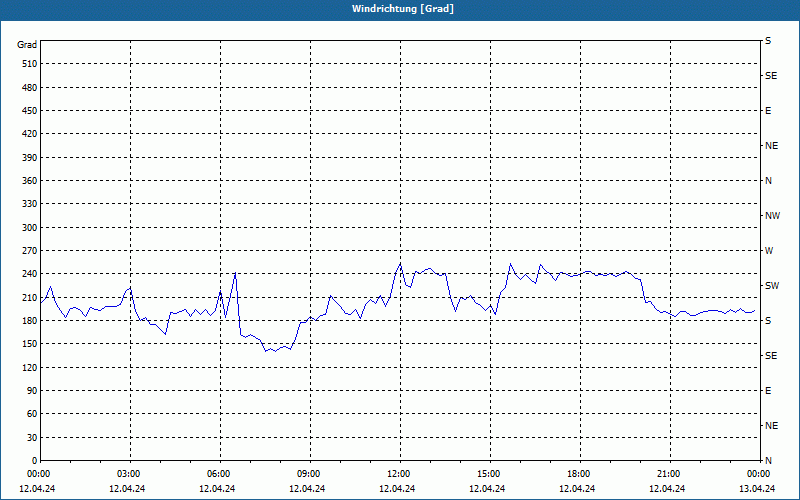This screenshot has height=500, width=800.
Task: Select the W compass label
Action: pyautogui.click(x=769, y=251)
